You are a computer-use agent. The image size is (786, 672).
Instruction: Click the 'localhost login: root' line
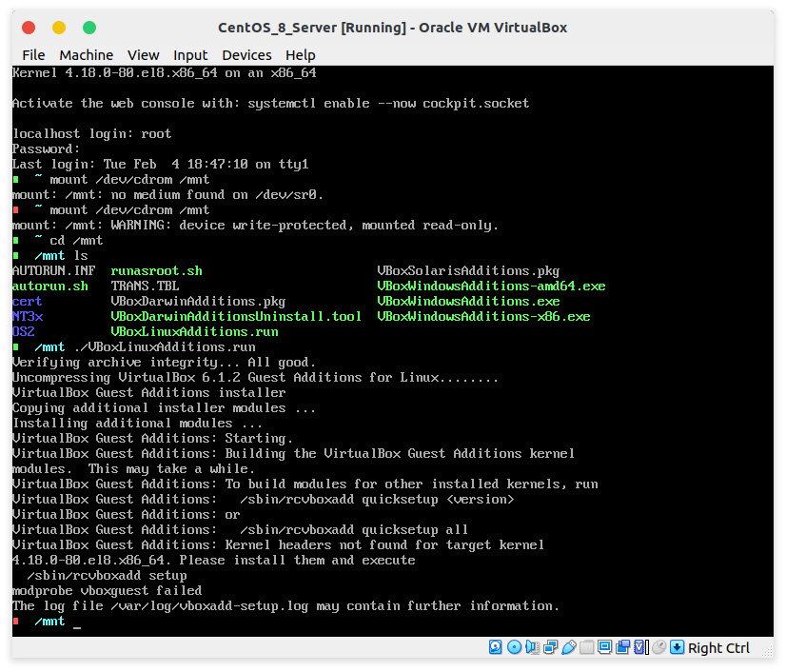[92, 134]
